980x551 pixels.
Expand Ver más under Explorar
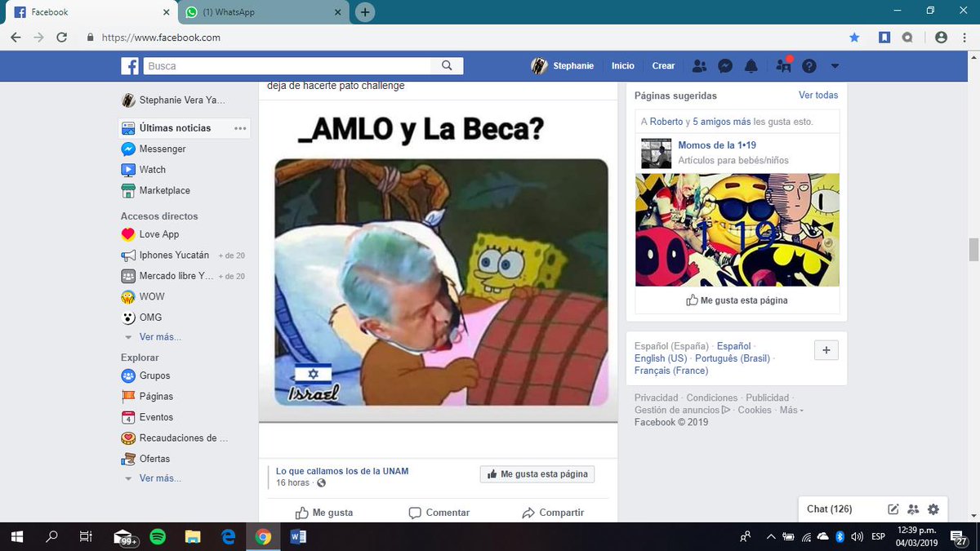click(x=159, y=478)
